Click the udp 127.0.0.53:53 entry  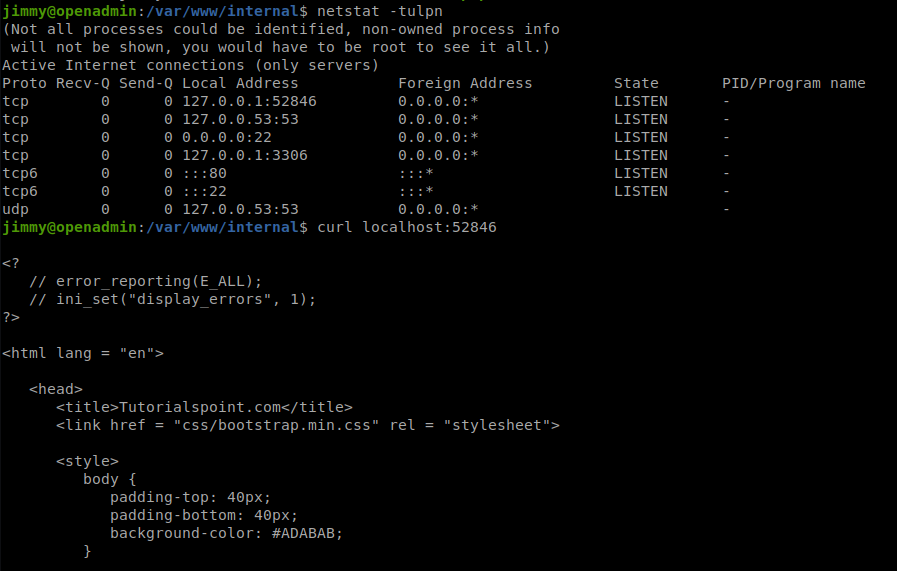[x=366, y=209]
